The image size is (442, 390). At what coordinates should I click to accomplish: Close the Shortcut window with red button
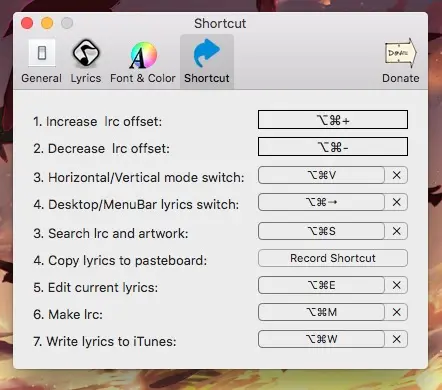[x=27, y=23]
